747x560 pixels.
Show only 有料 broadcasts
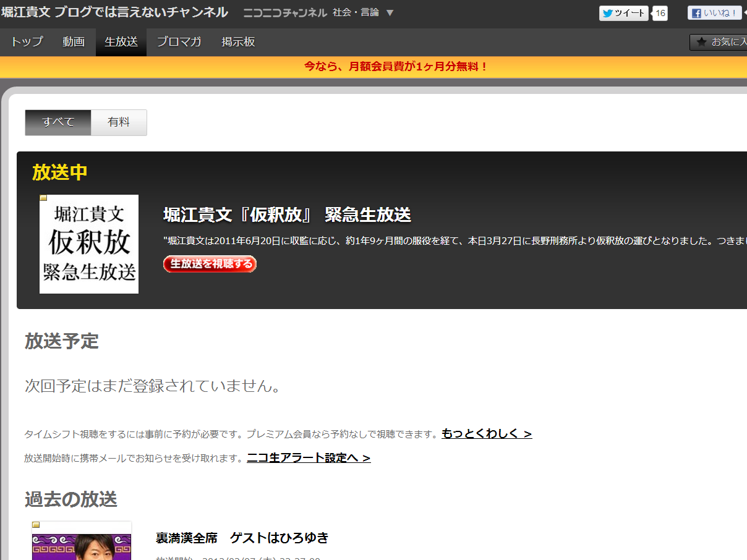pyautogui.click(x=119, y=122)
